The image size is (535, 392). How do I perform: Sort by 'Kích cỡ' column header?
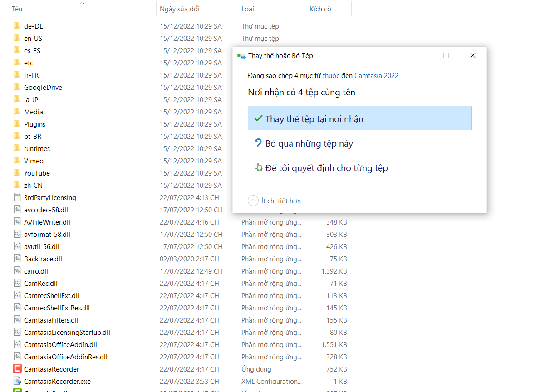pyautogui.click(x=320, y=9)
